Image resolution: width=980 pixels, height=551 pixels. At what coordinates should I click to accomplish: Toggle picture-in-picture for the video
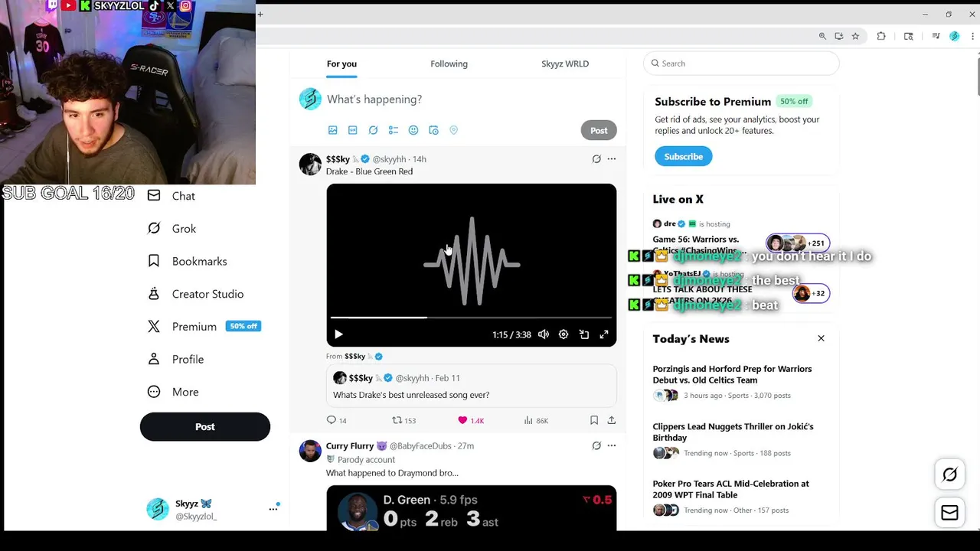(x=584, y=334)
